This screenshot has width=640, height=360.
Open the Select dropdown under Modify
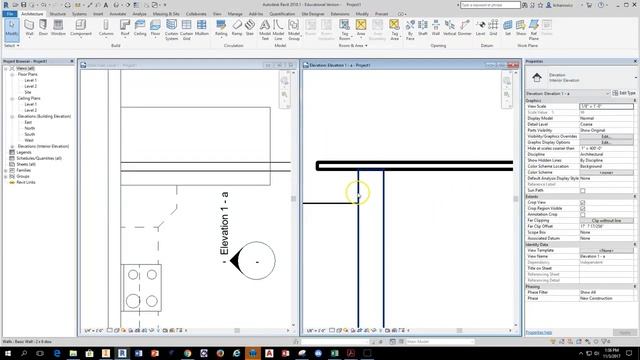[x=12, y=46]
